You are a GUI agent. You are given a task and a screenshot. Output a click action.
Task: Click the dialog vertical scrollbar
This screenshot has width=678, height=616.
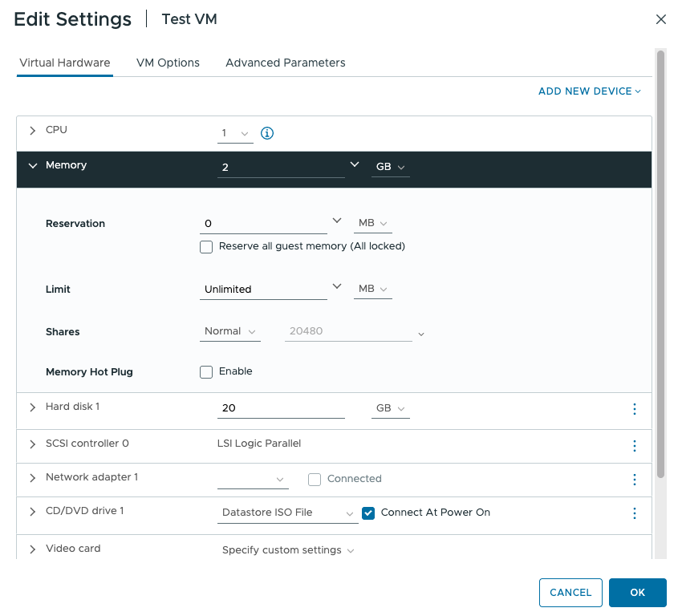click(x=660, y=265)
